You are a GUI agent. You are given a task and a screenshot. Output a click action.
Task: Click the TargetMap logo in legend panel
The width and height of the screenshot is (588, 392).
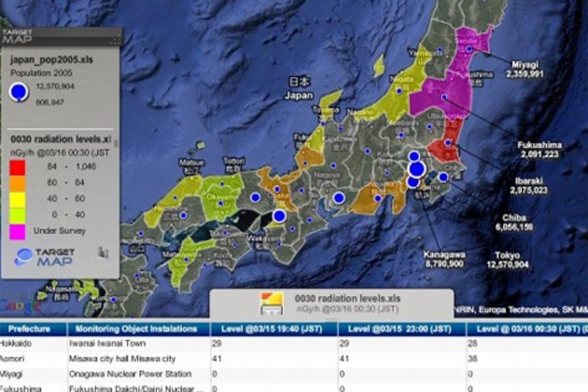45,257
